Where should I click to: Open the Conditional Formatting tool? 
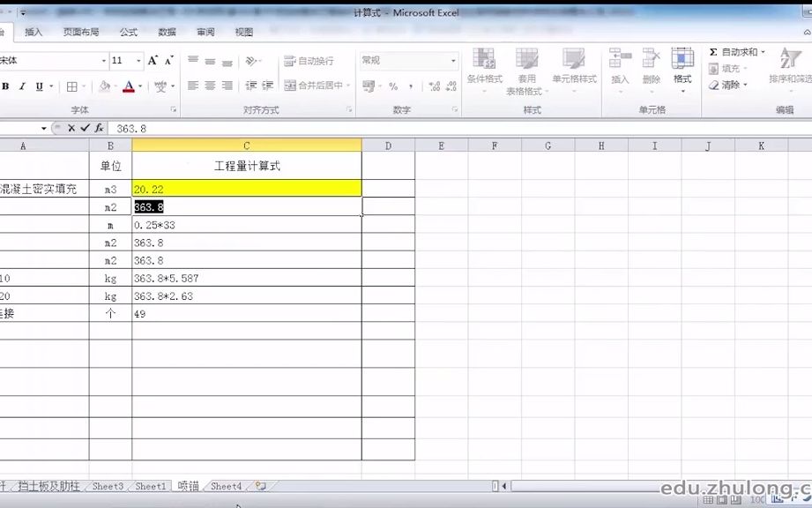[484, 71]
